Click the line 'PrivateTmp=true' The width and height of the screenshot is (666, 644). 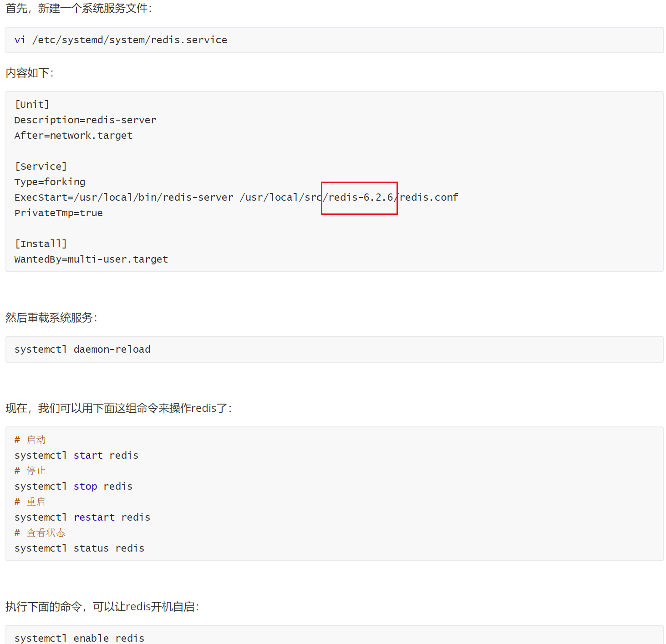(59, 213)
